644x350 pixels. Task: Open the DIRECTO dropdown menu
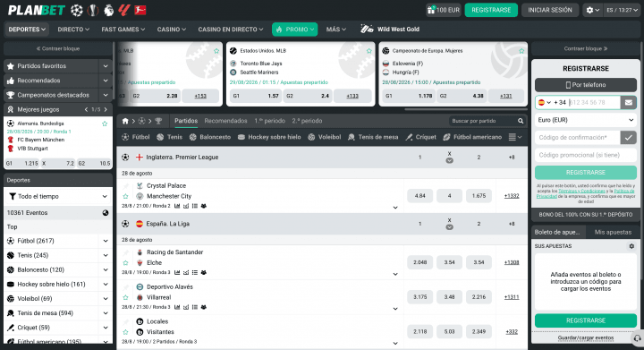(x=73, y=30)
